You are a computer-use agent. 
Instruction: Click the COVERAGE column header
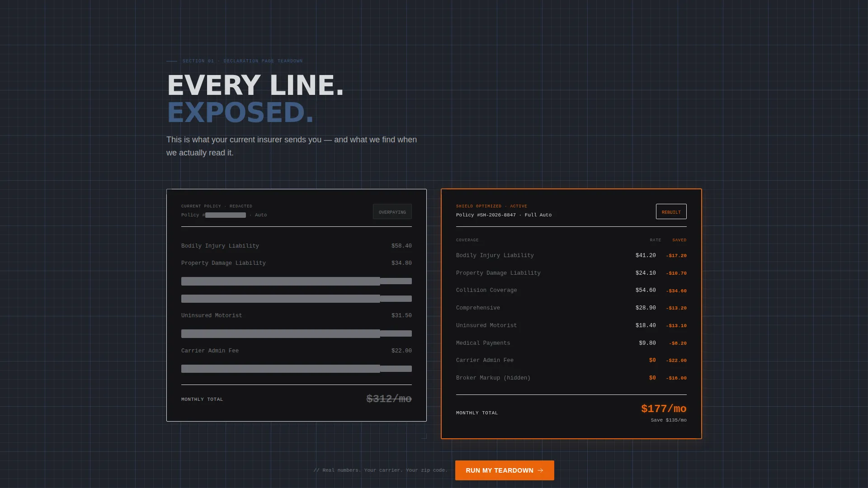point(467,240)
